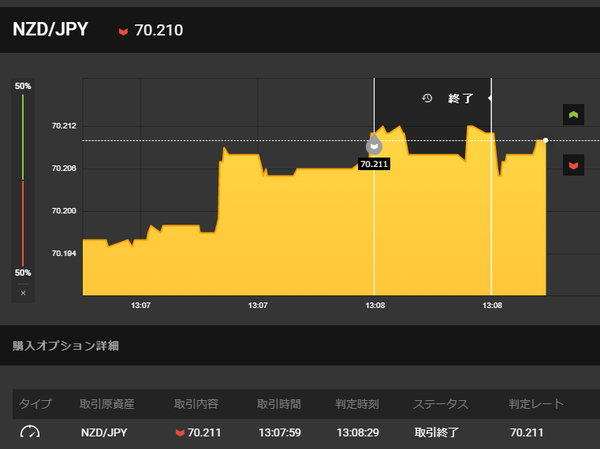
Task: Click the 70.194 price axis label
Action: (64, 253)
